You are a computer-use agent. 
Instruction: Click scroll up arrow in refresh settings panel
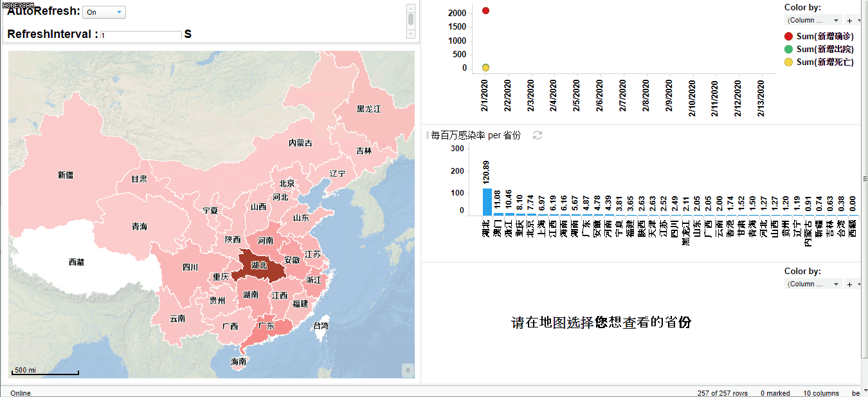click(411, 8)
